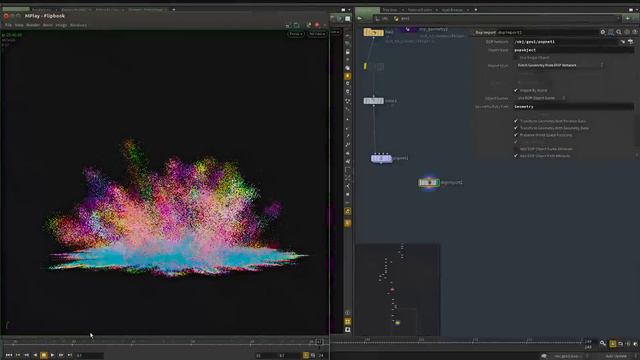This screenshot has width=640, height=360.
Task: Click the search magnifier icon in parameter header
Action: [619, 32]
